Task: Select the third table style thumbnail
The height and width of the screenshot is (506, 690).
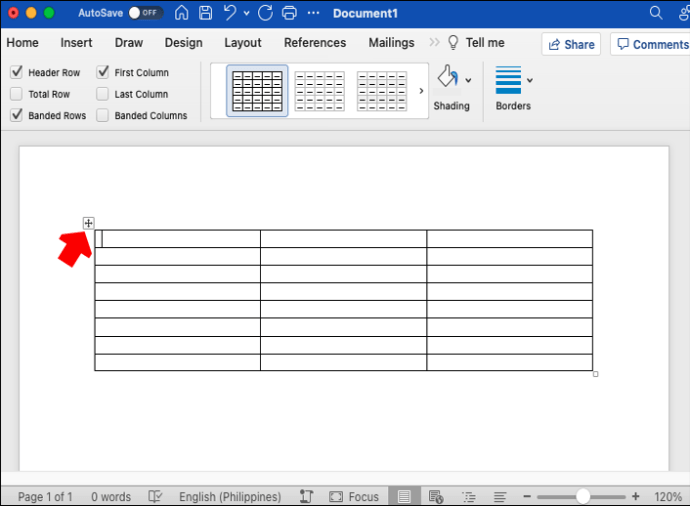Action: pyautogui.click(x=382, y=91)
